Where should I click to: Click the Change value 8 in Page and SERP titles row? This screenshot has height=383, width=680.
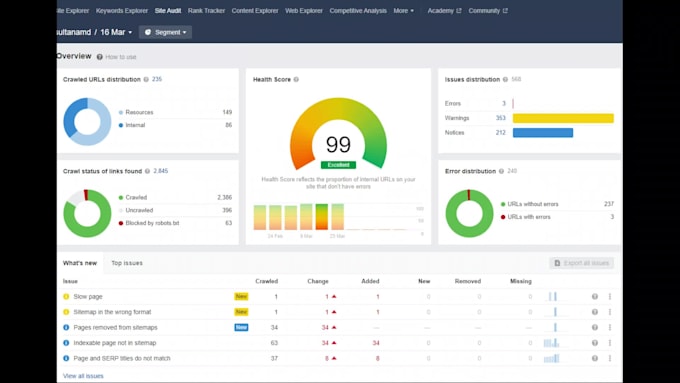coord(327,359)
